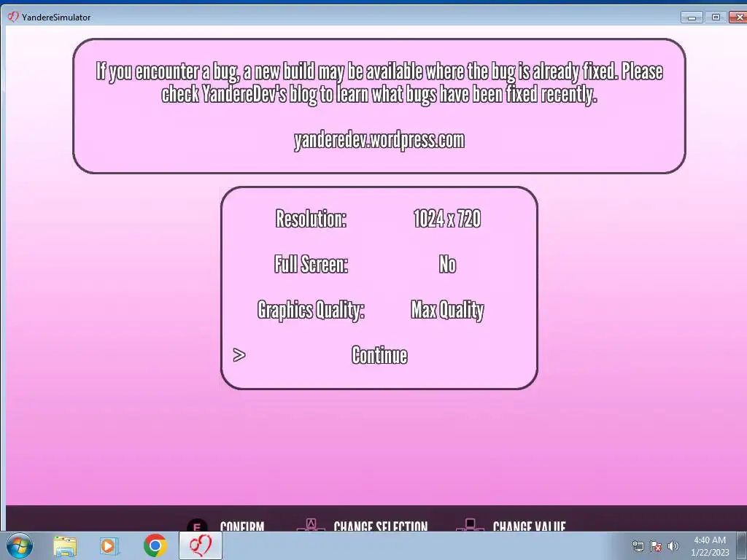
Task: Click the E key Confirm icon
Action: click(197, 525)
